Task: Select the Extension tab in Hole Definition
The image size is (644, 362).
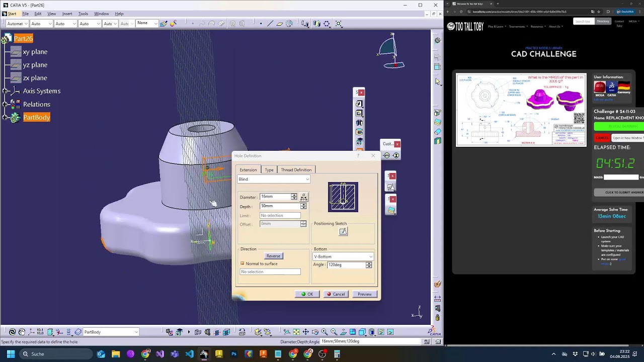Action: click(248, 170)
